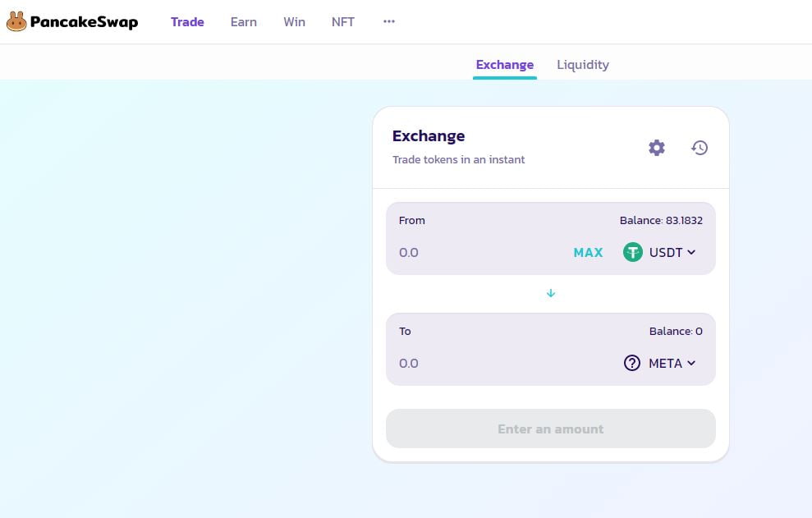Click the META unknown token question icon
812x518 pixels.
[631, 363]
